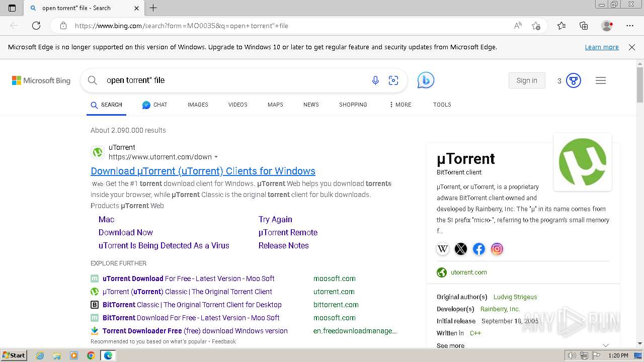Expand utorrent.com result URL dropdown arrow

click(216, 157)
